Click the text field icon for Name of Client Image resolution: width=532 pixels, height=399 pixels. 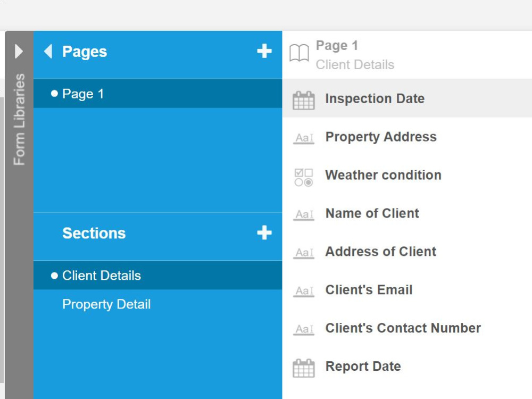point(303,214)
